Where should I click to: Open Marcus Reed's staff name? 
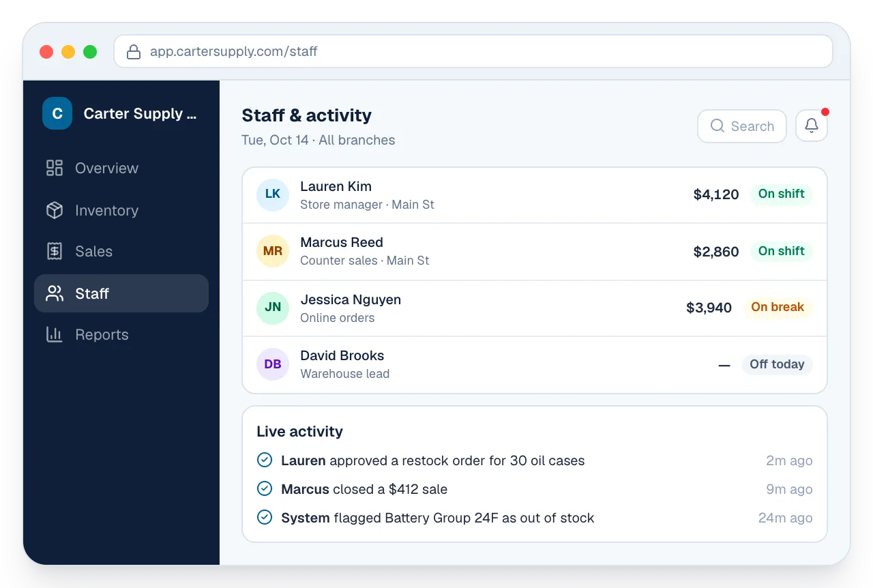click(342, 242)
